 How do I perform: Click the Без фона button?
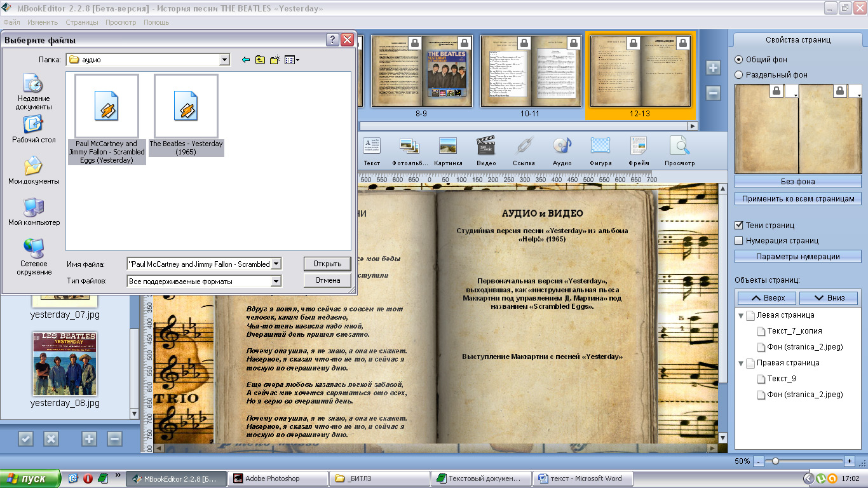point(797,181)
